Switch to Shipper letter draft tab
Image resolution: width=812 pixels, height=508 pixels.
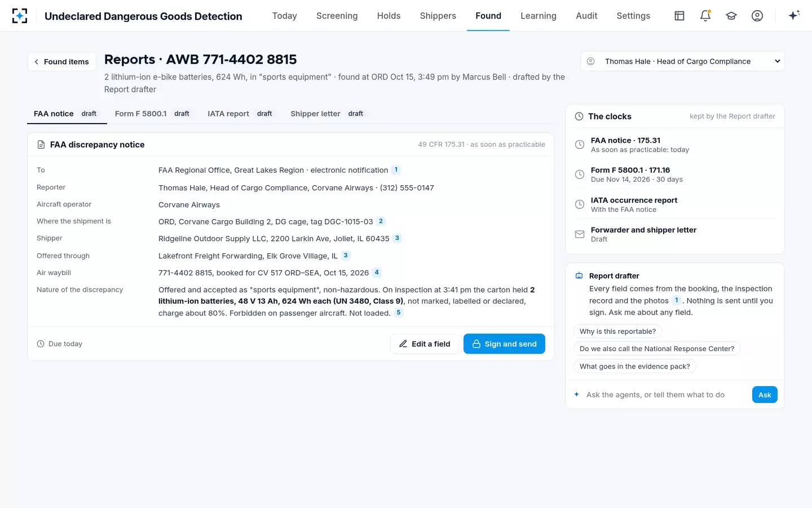point(326,113)
